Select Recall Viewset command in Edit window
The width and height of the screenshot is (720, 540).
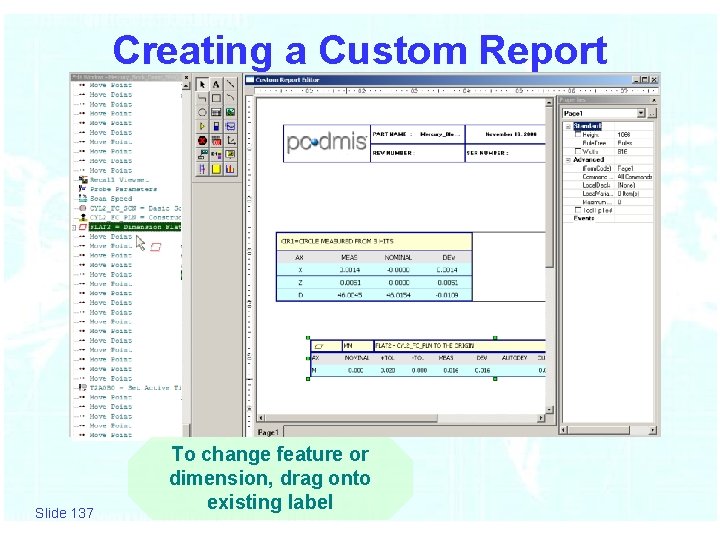point(119,180)
